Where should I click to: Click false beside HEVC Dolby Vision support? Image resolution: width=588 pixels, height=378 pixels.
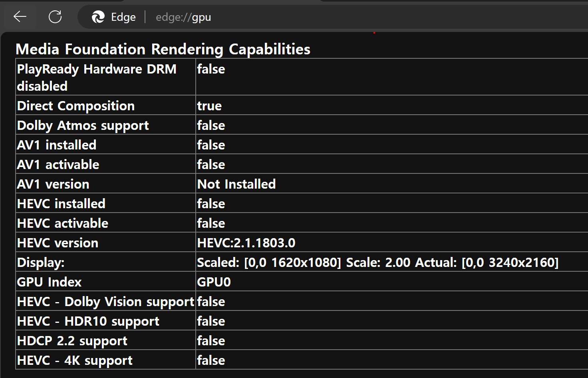point(211,302)
